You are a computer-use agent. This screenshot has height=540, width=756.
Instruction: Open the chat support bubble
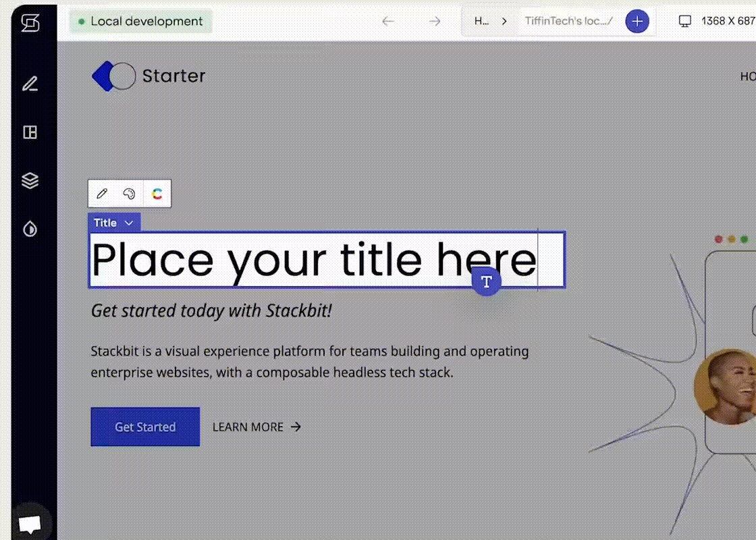pyautogui.click(x=30, y=524)
